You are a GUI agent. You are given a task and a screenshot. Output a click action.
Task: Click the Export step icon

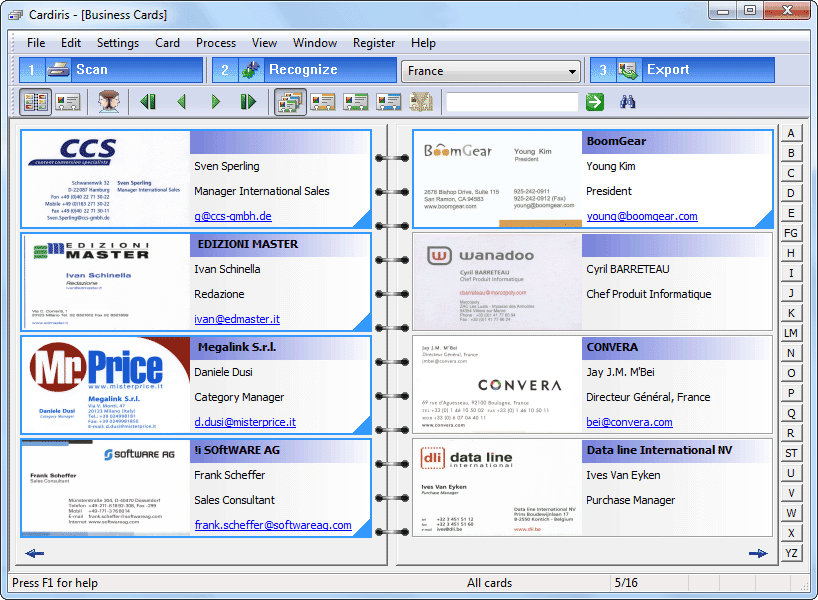click(629, 70)
